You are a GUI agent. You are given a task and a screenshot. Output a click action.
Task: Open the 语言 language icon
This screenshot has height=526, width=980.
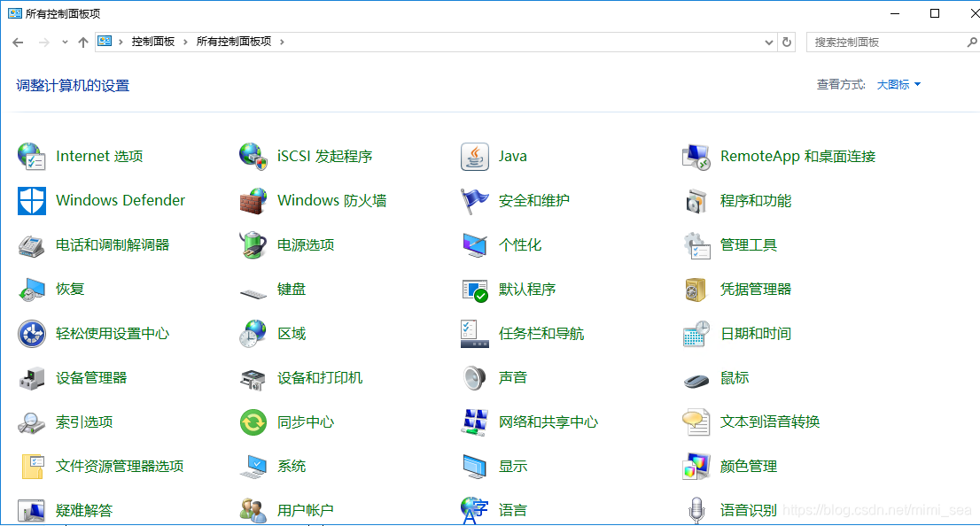[x=474, y=510]
